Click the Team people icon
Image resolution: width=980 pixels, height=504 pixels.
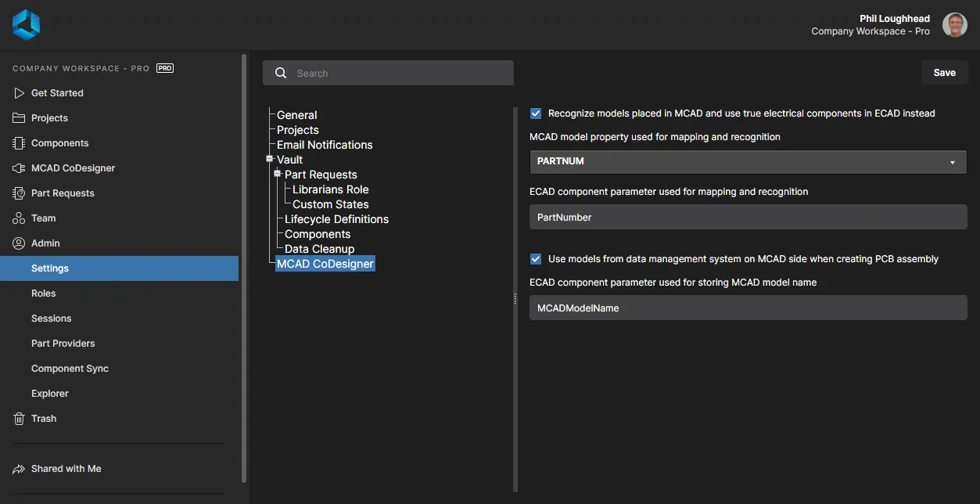pyautogui.click(x=19, y=218)
